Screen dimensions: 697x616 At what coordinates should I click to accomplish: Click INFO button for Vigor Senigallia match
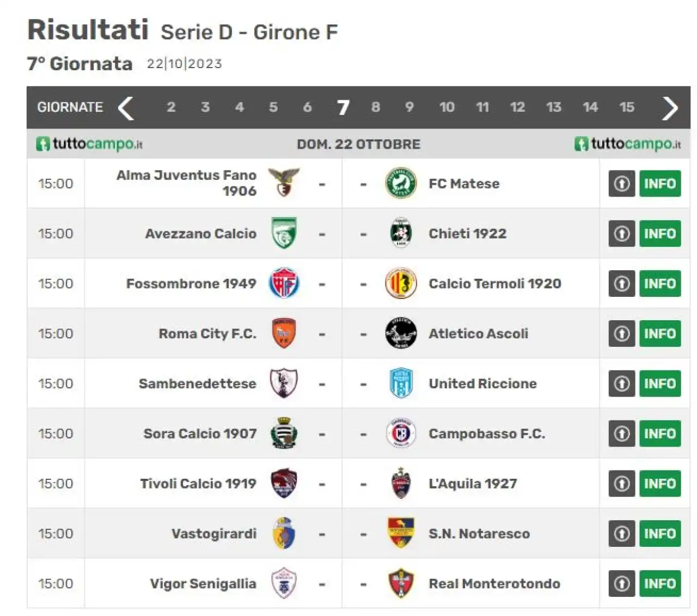(660, 584)
